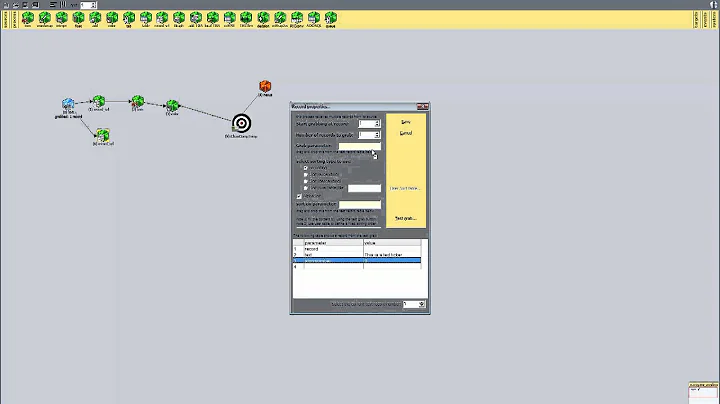Viewport: 720px width, 404px height.
Task: Toggle the 'Use user-definable' checkbox
Action: [305, 188]
